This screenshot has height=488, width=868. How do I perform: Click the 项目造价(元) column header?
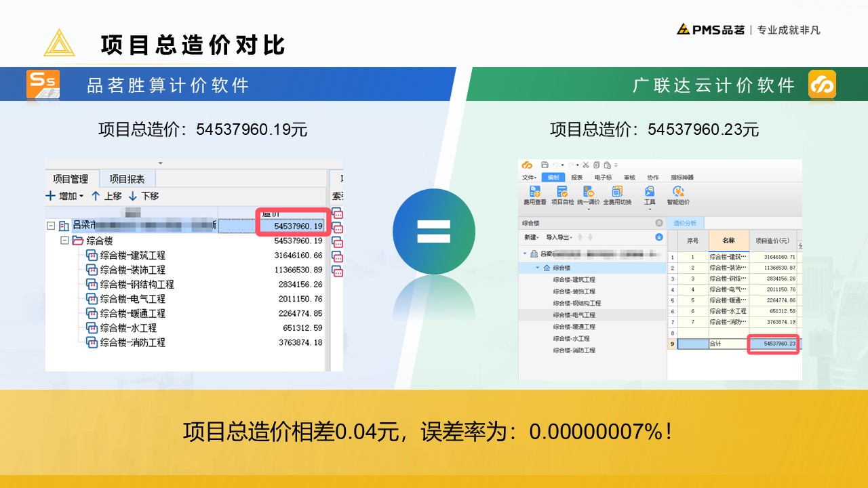pyautogui.click(x=773, y=241)
